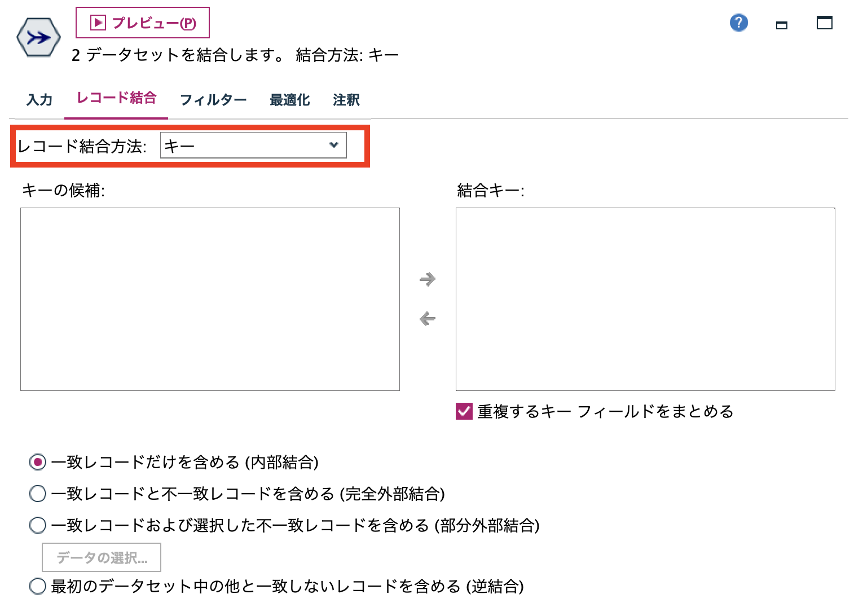This screenshot has width=863, height=616.
Task: Click the maximize dialog icon
Action: (824, 23)
